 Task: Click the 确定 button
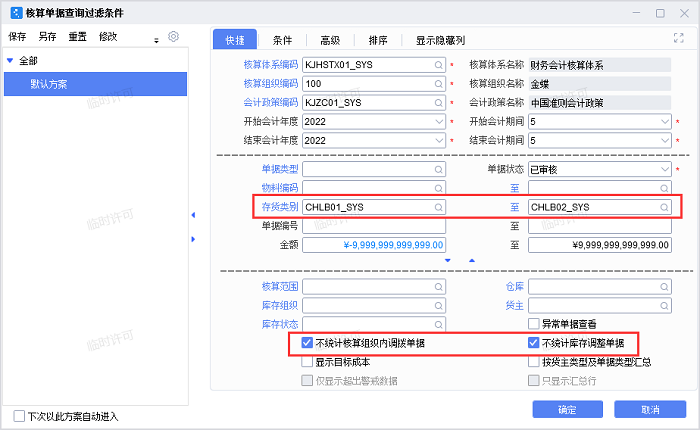click(567, 410)
